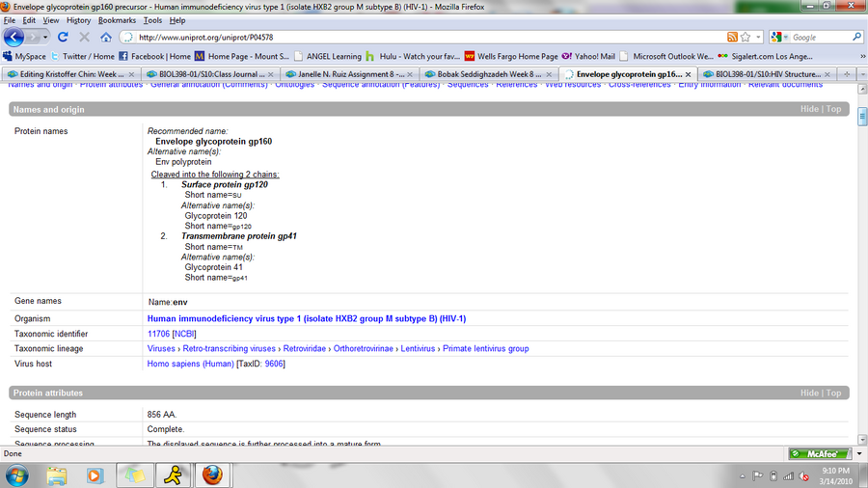The image size is (868, 488).
Task: Go to the Firefox Home page icon
Action: pos(105,37)
